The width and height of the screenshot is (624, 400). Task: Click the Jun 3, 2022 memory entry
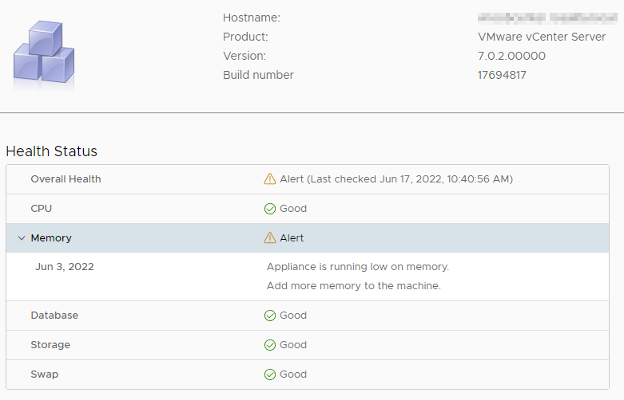click(x=65, y=267)
